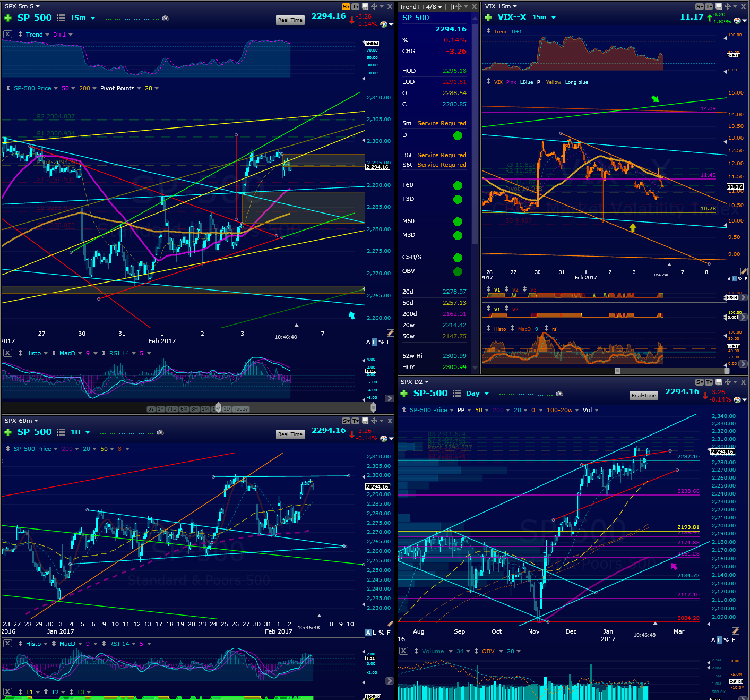
Task: Click move arrows icon in Trend++4/8 title bar
Action: tap(459, 6)
